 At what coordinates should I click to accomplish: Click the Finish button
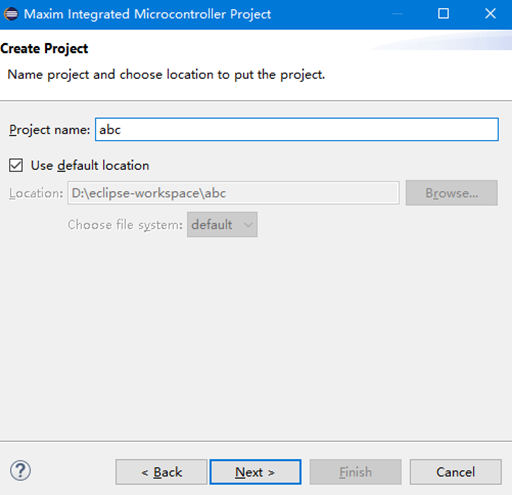(355, 472)
